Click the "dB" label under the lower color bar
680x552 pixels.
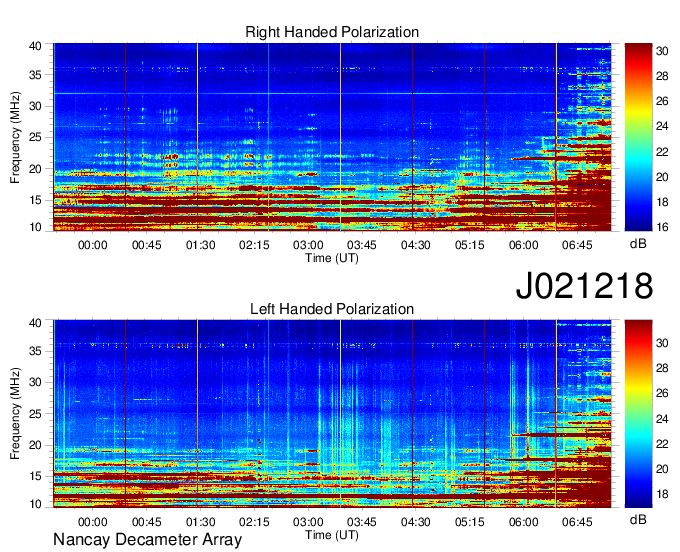point(638,519)
